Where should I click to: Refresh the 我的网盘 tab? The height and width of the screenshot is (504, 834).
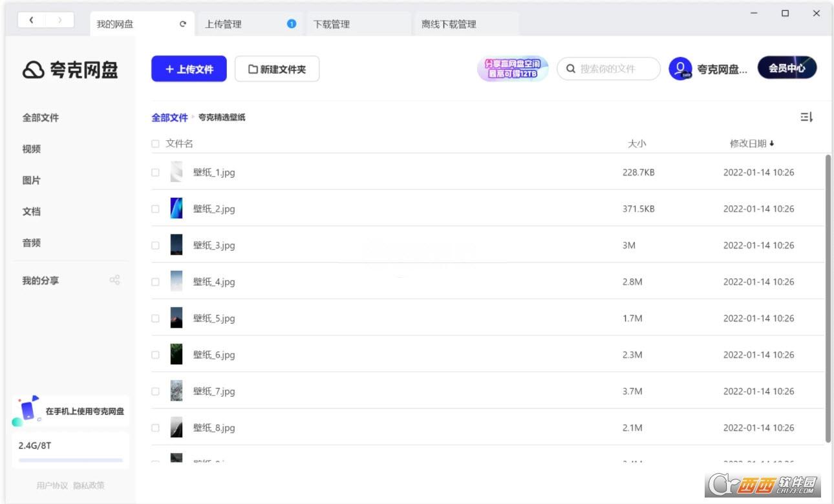183,24
